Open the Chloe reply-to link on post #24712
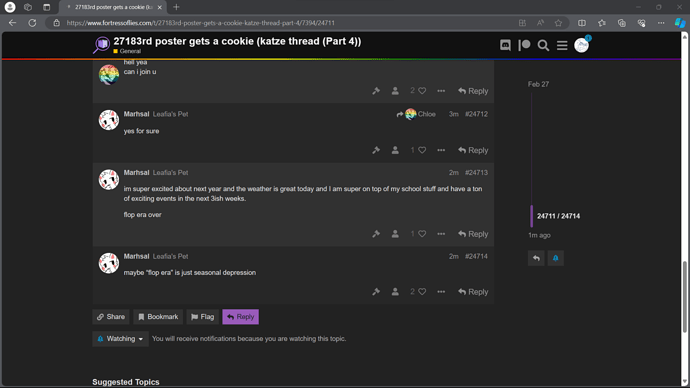The height and width of the screenshot is (388, 690). tap(416, 114)
